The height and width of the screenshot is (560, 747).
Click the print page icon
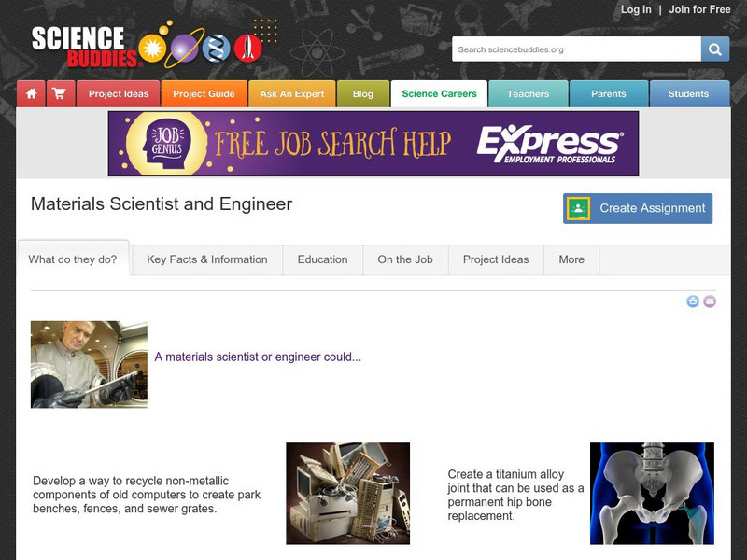pyautogui.click(x=693, y=301)
